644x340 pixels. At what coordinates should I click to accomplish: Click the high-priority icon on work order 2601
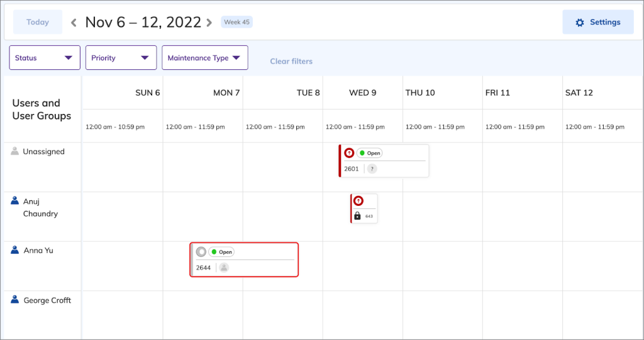pos(349,153)
